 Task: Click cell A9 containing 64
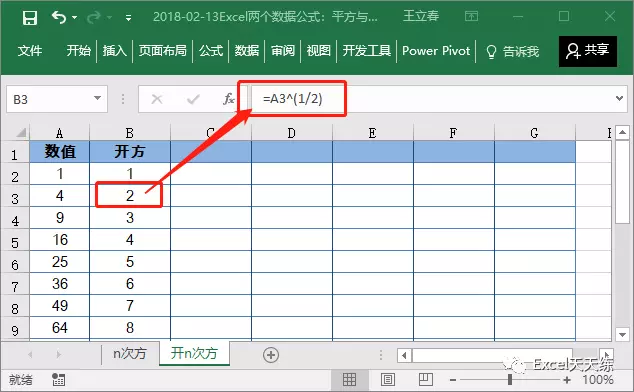(x=59, y=328)
